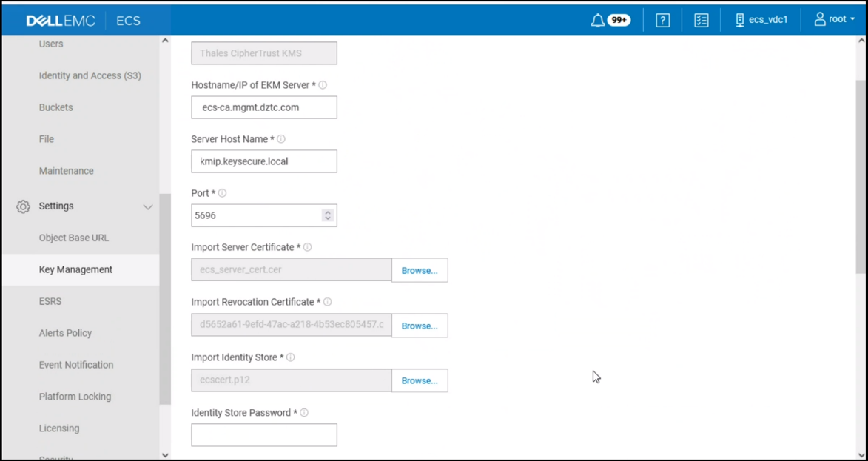Open the help question mark icon
The height and width of the screenshot is (461, 868).
pos(662,21)
